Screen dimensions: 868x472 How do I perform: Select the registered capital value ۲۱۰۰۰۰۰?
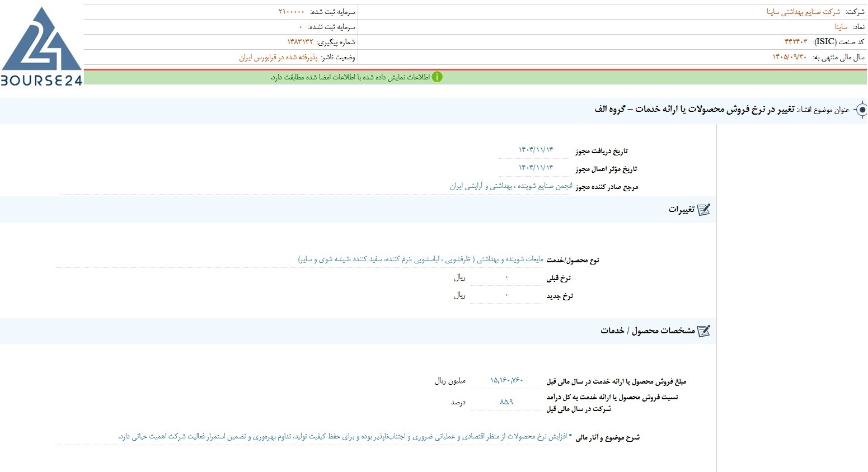292,12
